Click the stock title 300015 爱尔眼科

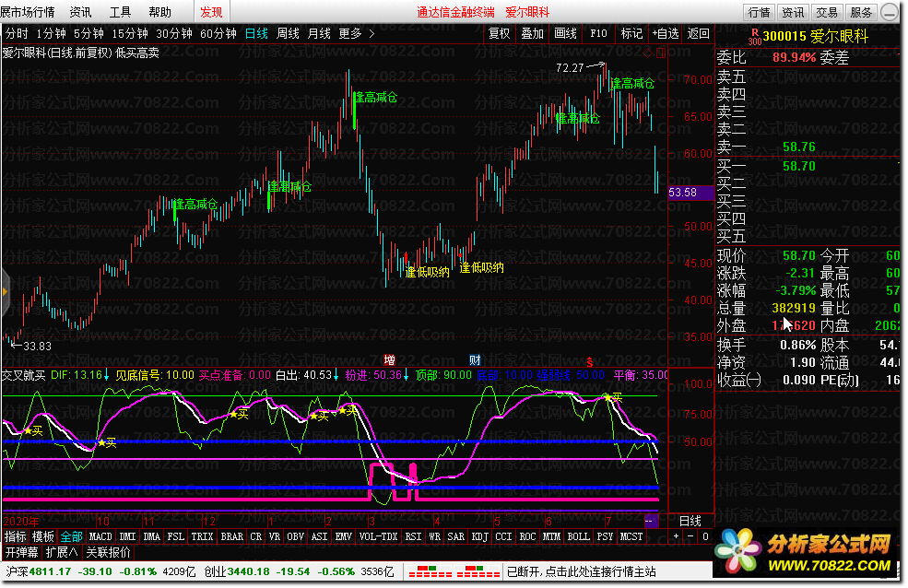(x=815, y=37)
